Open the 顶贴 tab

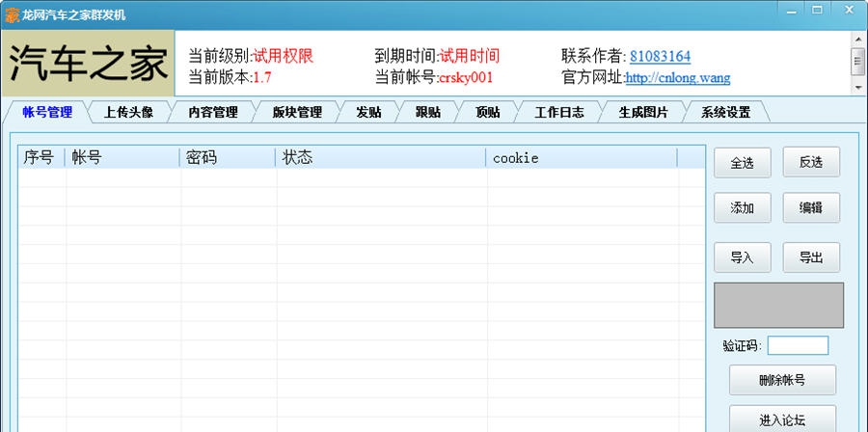point(488,112)
